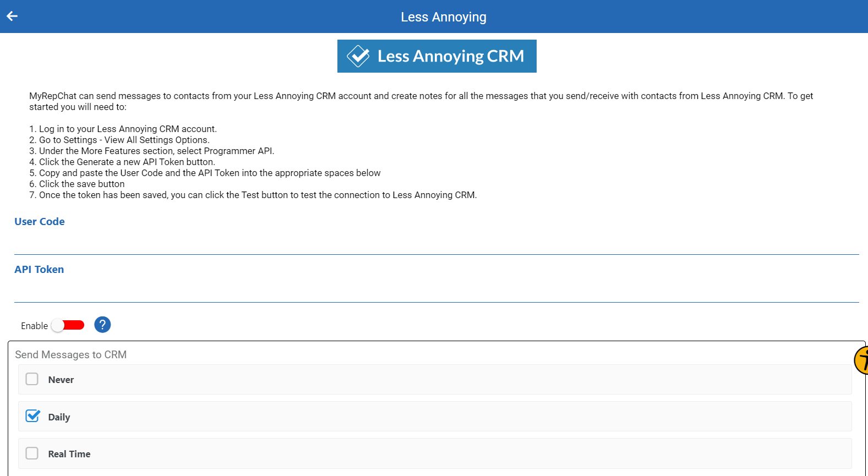This screenshot has width=868, height=476.
Task: Click the Send Messages to CRM heading
Action: [71, 354]
